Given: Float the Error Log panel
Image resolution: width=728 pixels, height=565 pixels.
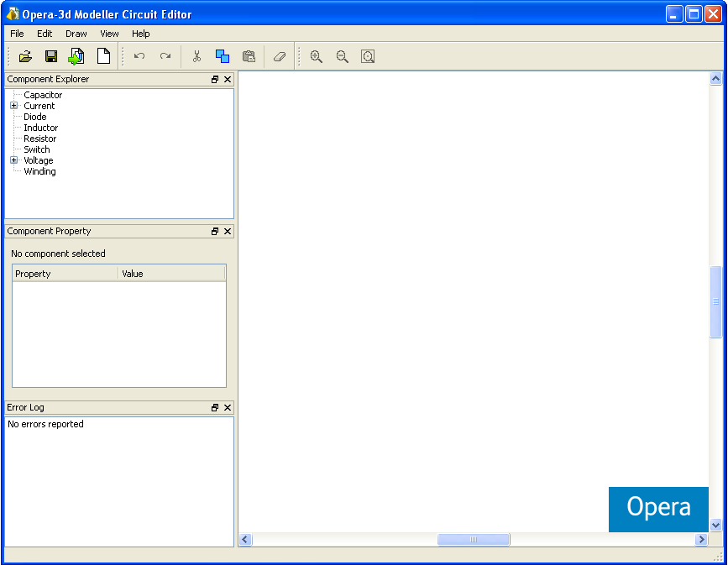Looking at the screenshot, I should click(215, 408).
